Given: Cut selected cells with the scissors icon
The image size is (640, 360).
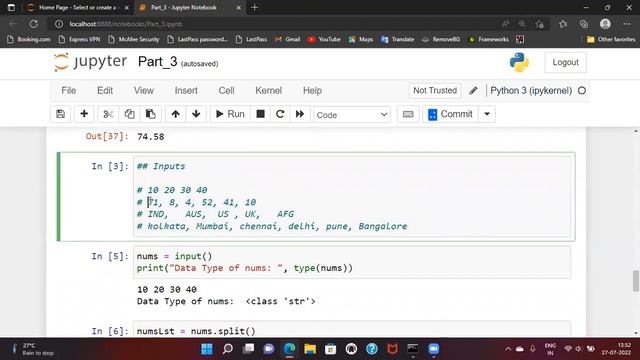Looking at the screenshot, I should [108, 114].
